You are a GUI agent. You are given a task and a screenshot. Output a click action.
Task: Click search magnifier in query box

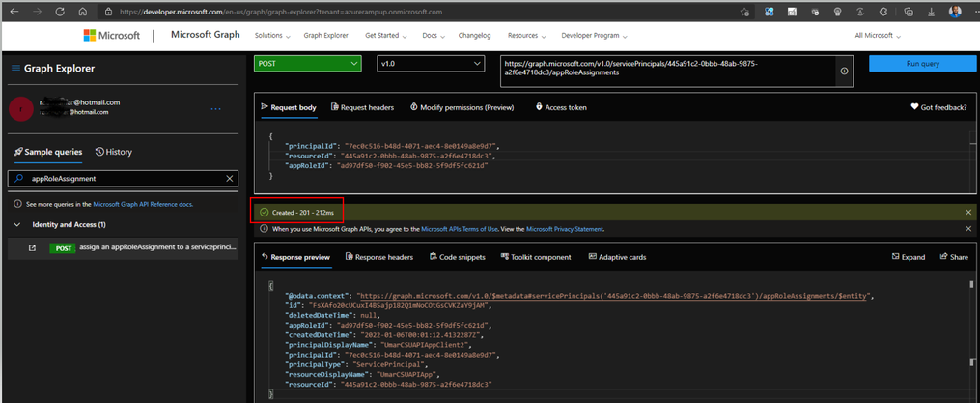click(18, 179)
